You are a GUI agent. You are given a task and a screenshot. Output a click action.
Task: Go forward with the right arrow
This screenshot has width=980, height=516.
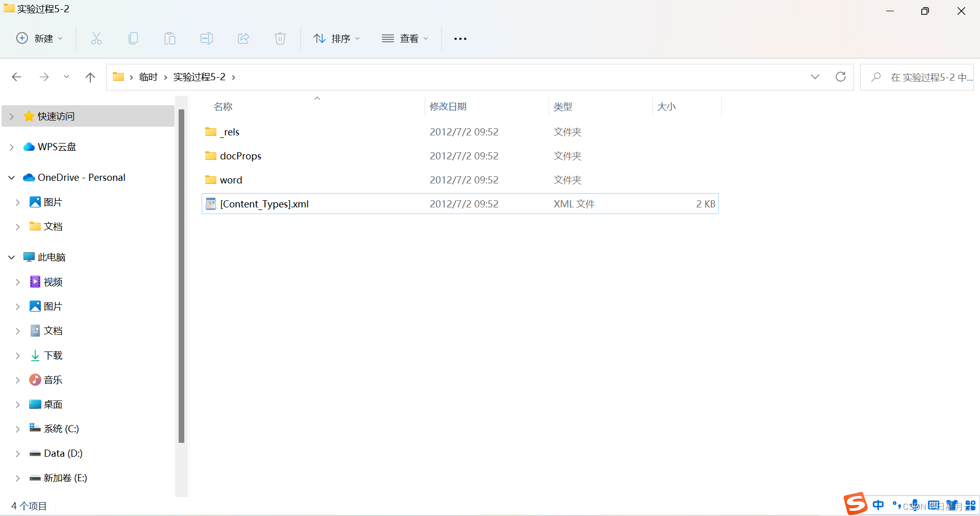[44, 77]
